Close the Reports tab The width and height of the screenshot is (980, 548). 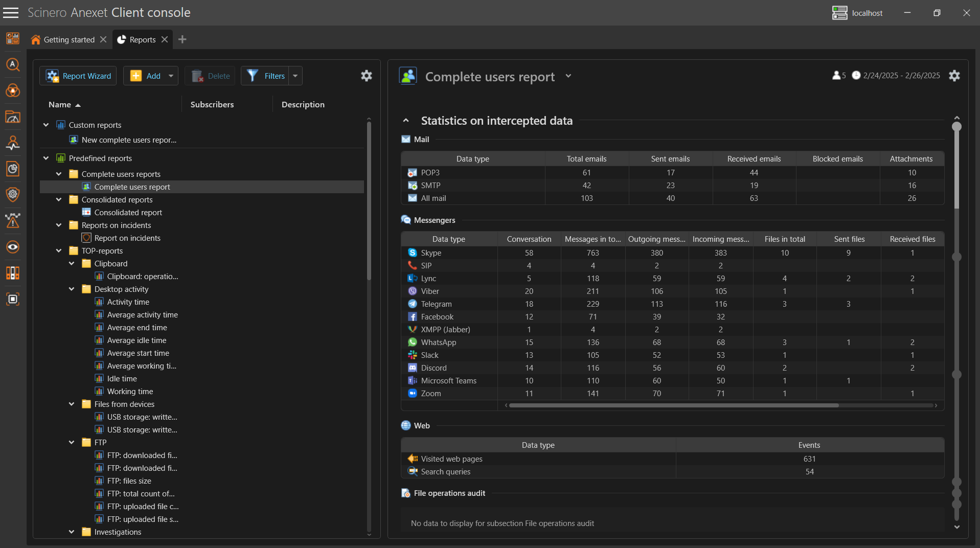[x=165, y=39]
